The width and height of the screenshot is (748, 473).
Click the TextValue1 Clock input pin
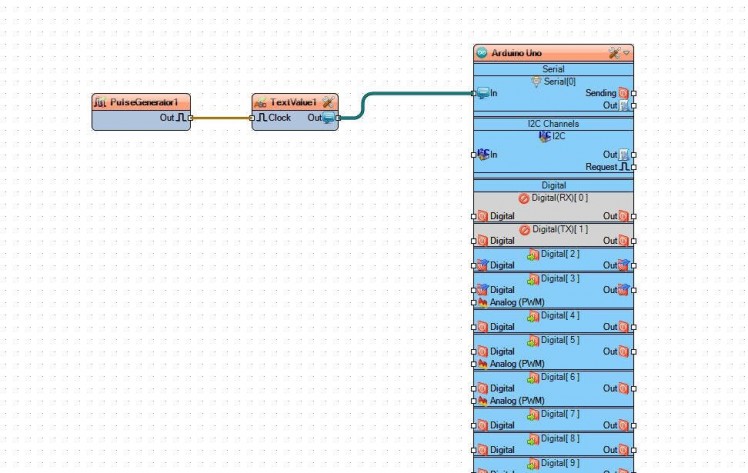252,117
